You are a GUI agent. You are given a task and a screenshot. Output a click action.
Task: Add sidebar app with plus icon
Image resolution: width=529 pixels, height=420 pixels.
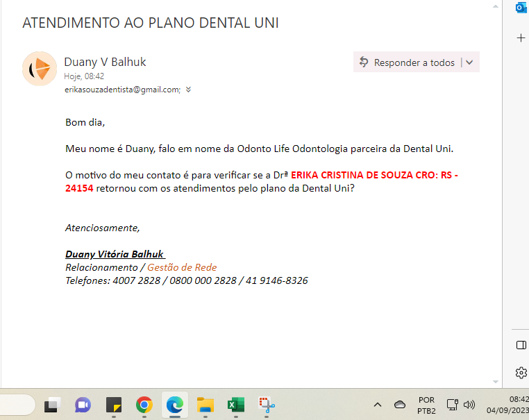(x=521, y=37)
